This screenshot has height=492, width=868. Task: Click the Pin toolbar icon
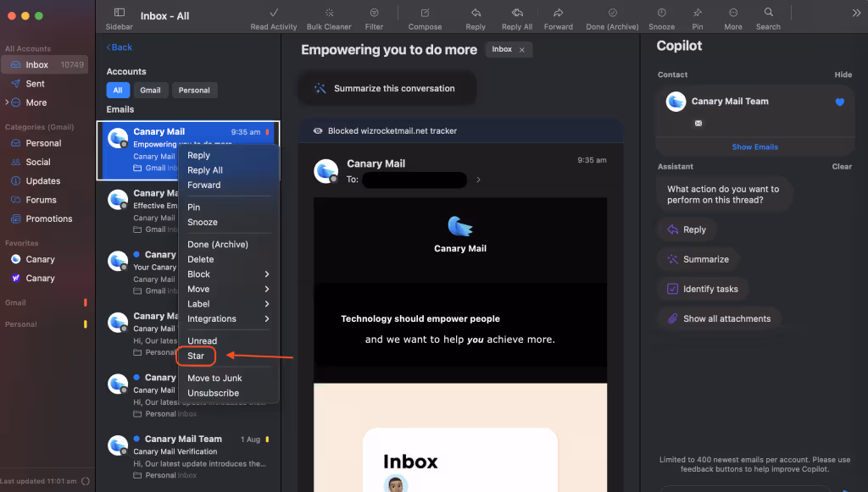698,13
